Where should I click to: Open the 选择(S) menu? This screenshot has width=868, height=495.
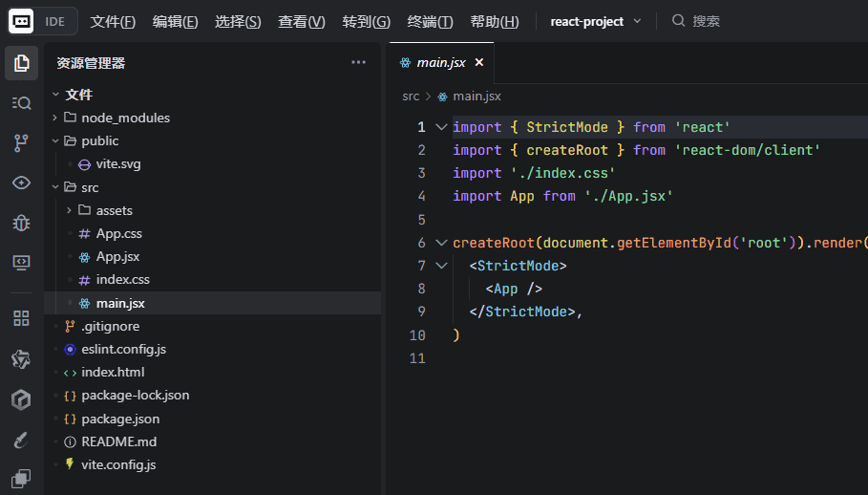tap(238, 22)
